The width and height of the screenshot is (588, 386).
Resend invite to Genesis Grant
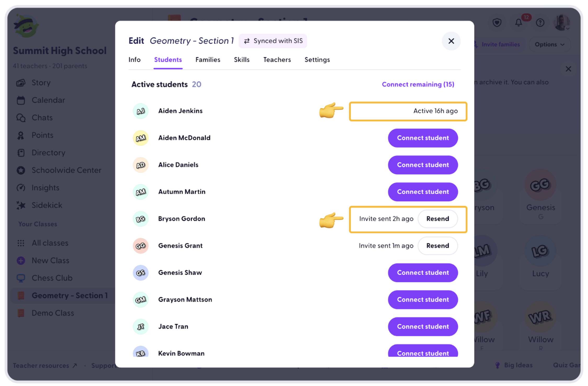[x=437, y=246]
